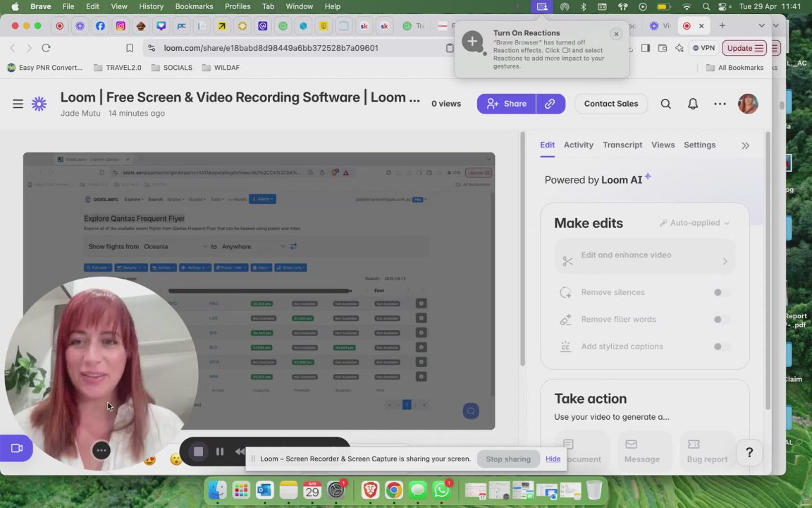Open the Profiles menu in menu bar
Screen dimensions: 812x508
click(x=238, y=6)
